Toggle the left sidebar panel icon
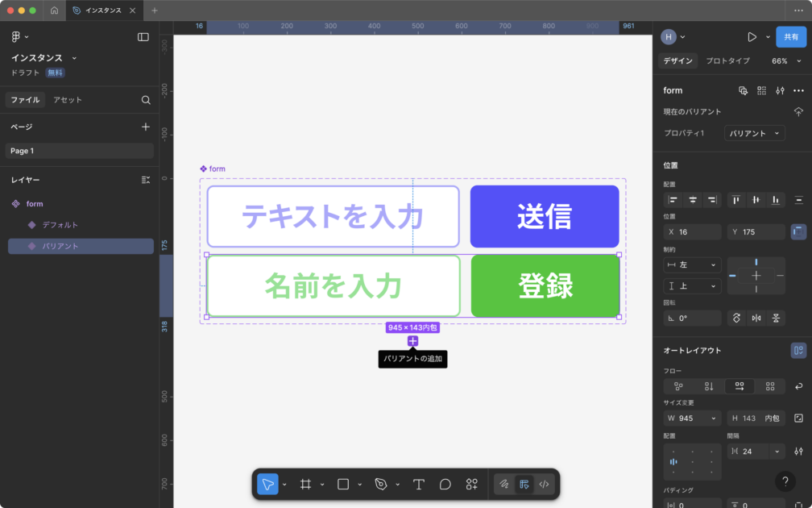The height and width of the screenshot is (508, 812). tap(143, 36)
